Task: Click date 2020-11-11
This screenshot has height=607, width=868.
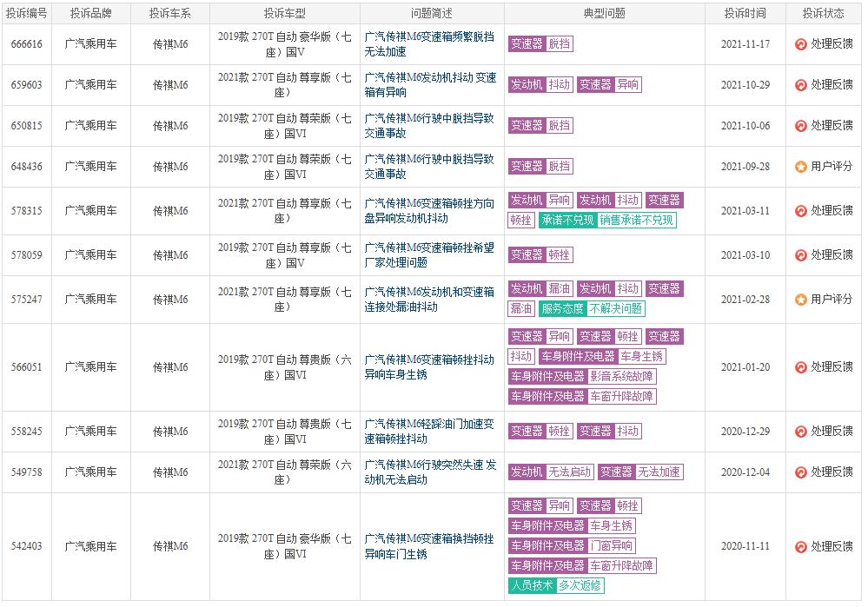Action: point(745,547)
